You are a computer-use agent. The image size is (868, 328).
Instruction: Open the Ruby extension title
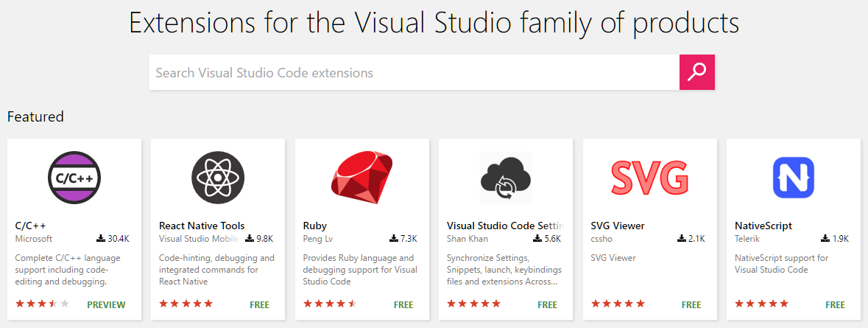315,226
